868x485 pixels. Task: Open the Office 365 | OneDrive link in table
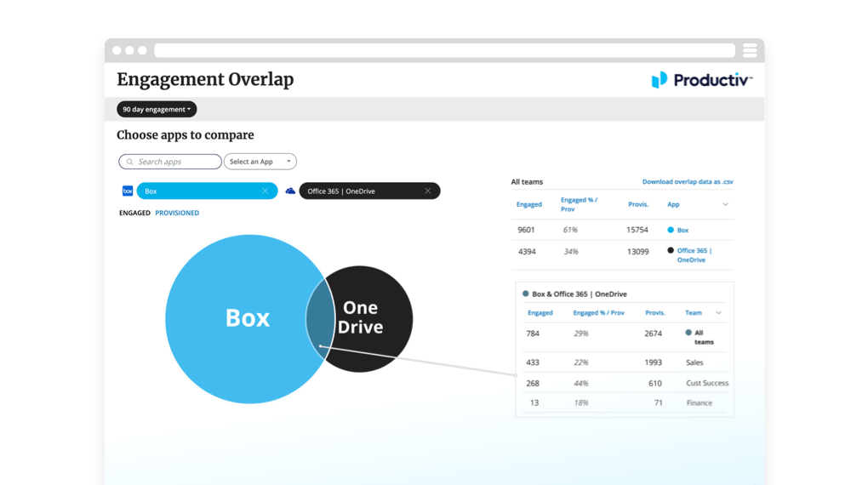coord(694,255)
